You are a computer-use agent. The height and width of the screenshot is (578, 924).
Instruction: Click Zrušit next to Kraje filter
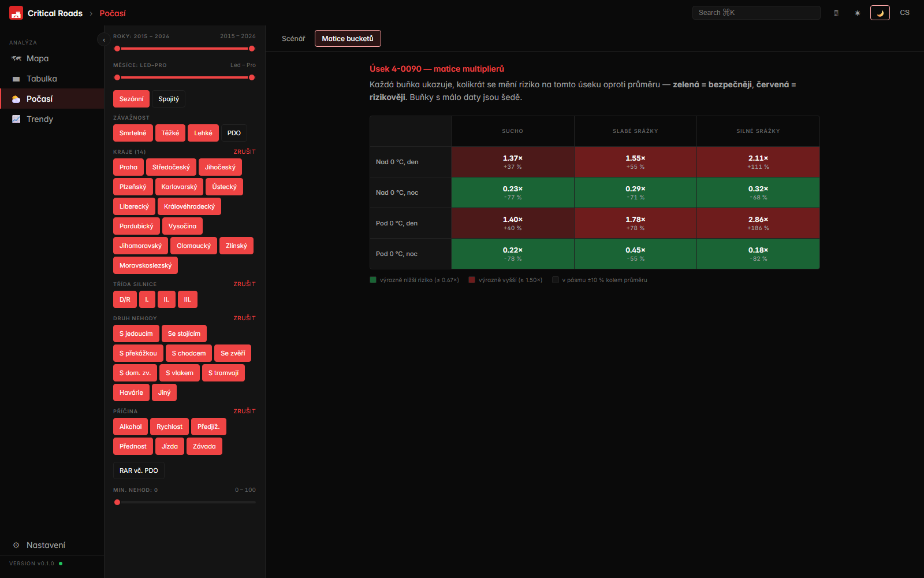tap(244, 151)
